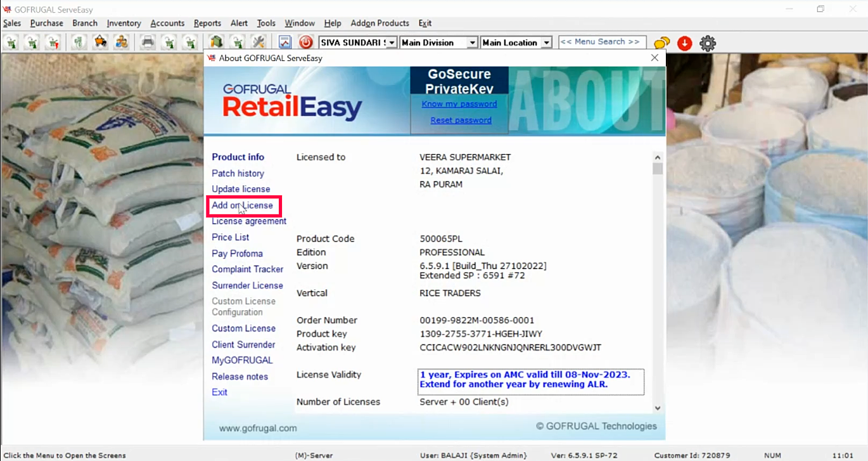View the License agreement

tap(249, 221)
